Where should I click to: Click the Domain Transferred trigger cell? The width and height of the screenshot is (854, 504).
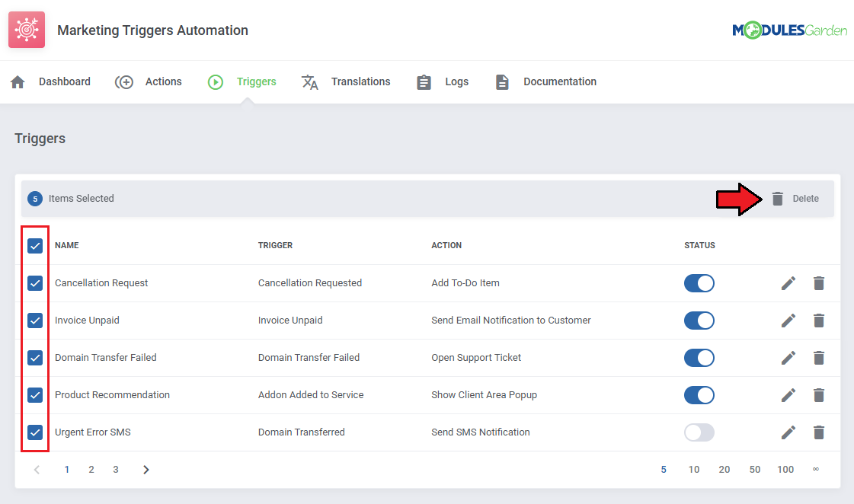point(301,432)
